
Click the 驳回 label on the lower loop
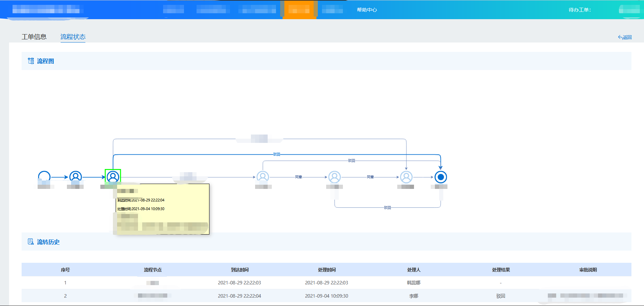point(388,208)
